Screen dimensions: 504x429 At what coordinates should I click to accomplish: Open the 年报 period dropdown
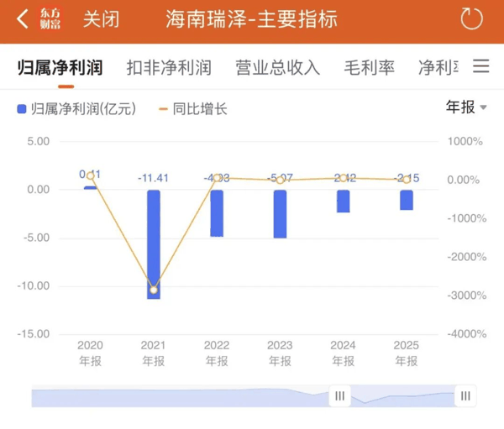[x=466, y=107]
